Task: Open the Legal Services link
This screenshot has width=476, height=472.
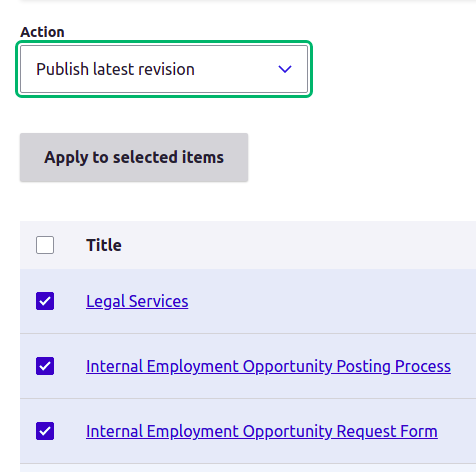Action: [x=137, y=301]
